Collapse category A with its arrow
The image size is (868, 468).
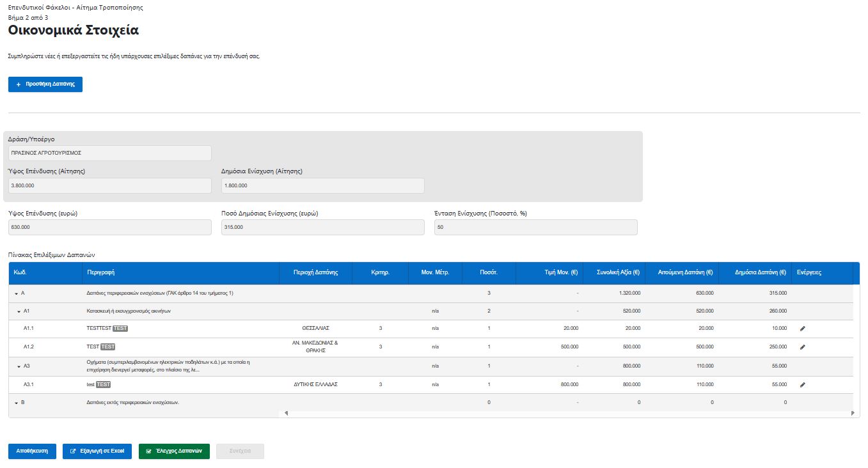(x=16, y=293)
